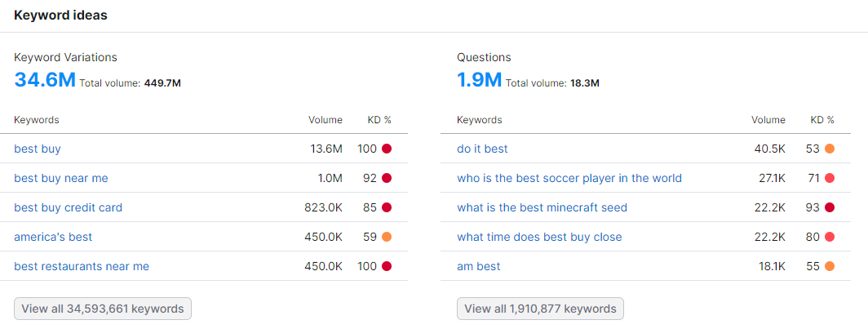868x329 pixels.
Task: Select 'what is the best minecraft seed'
Action: (542, 207)
